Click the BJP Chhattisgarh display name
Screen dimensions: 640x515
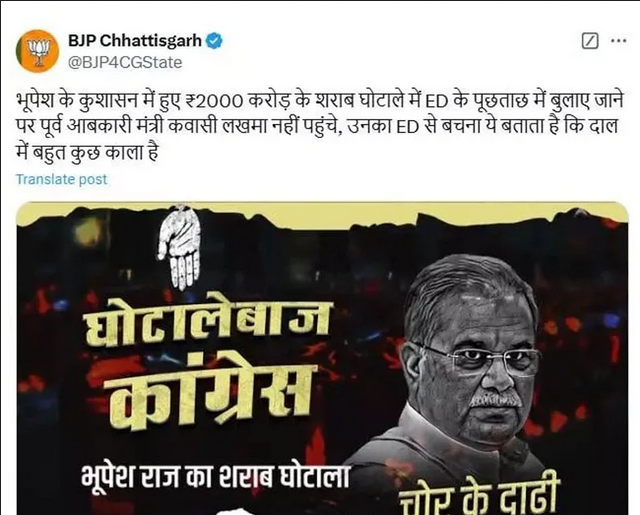pos(135,41)
